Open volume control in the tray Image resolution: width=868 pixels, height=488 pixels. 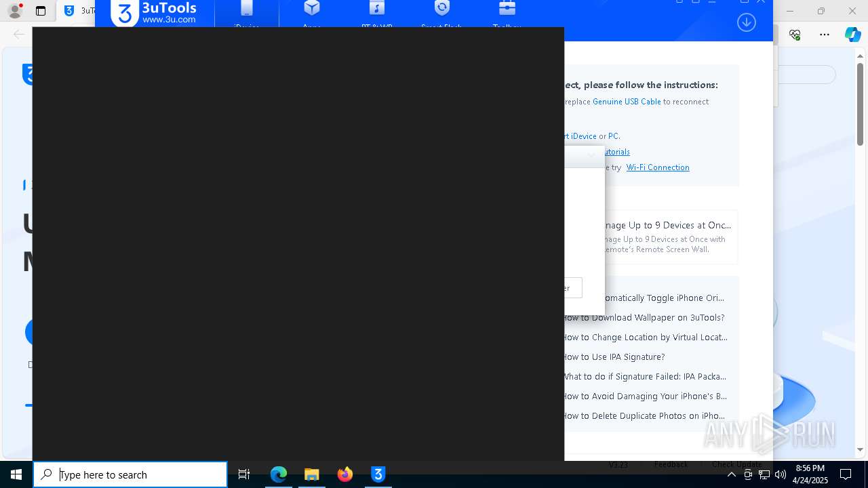click(781, 474)
